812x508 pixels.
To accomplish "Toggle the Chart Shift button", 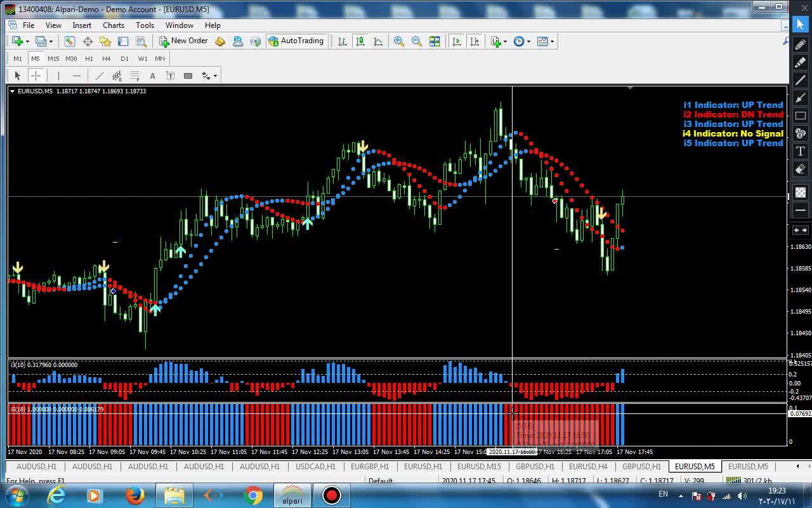I will (474, 41).
